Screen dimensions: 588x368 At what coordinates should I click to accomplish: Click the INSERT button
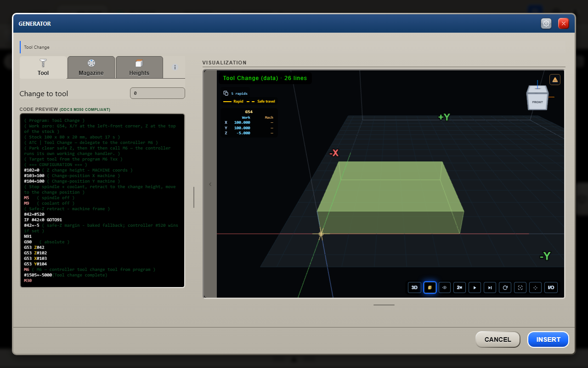548,339
